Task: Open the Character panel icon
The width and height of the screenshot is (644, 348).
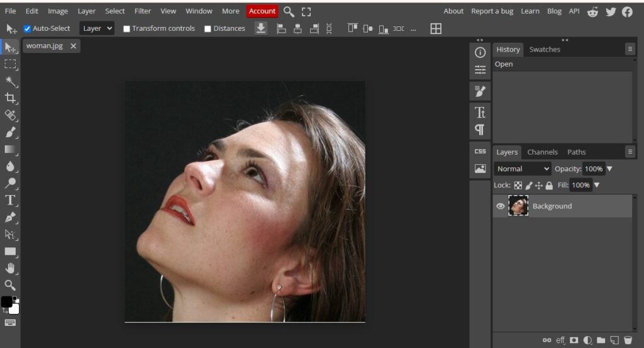Action: pos(480,113)
